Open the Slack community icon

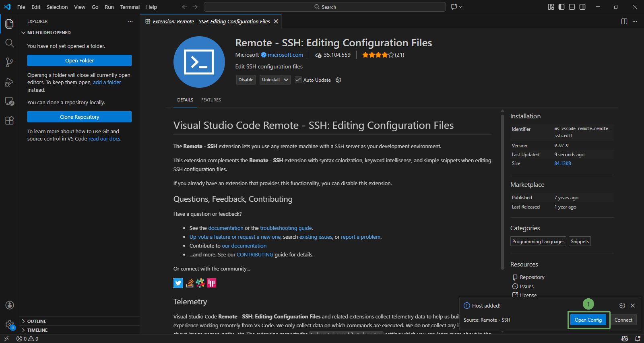click(x=200, y=283)
